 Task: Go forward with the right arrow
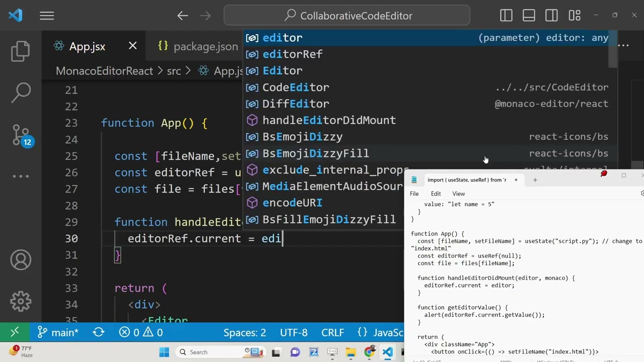click(205, 16)
